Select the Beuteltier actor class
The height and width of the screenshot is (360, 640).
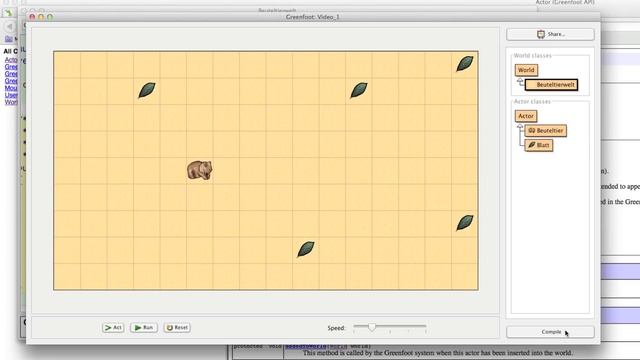pos(546,131)
